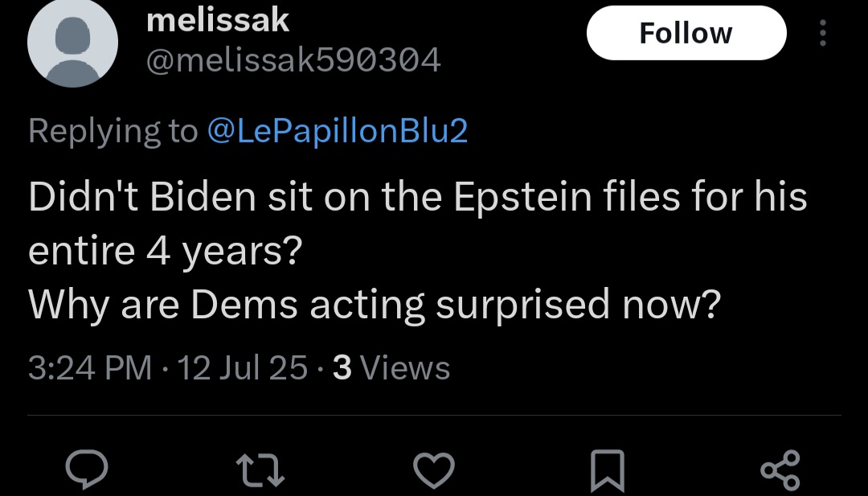Like the tweet with the heart icon

click(x=434, y=470)
